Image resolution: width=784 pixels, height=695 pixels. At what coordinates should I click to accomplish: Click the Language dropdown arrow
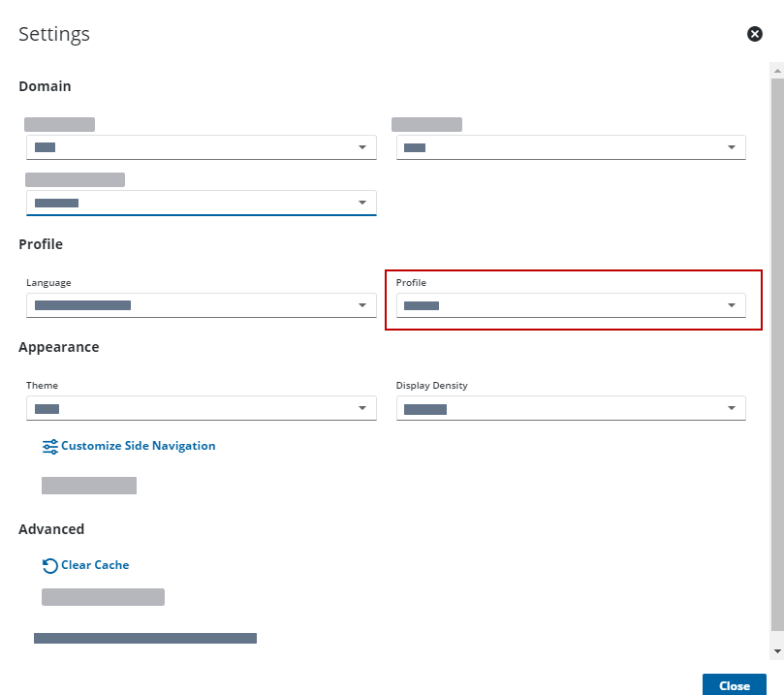coord(362,305)
